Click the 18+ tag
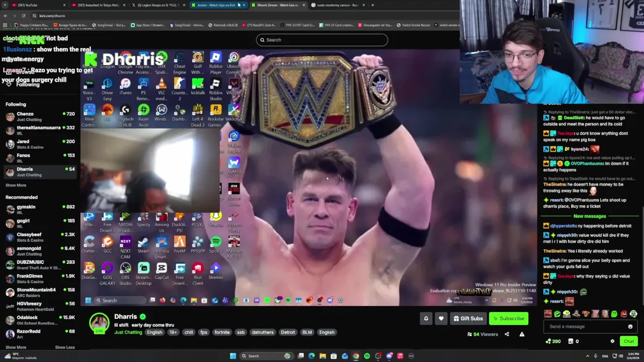Image resolution: width=644 pixels, height=362 pixels. [x=173, y=332]
